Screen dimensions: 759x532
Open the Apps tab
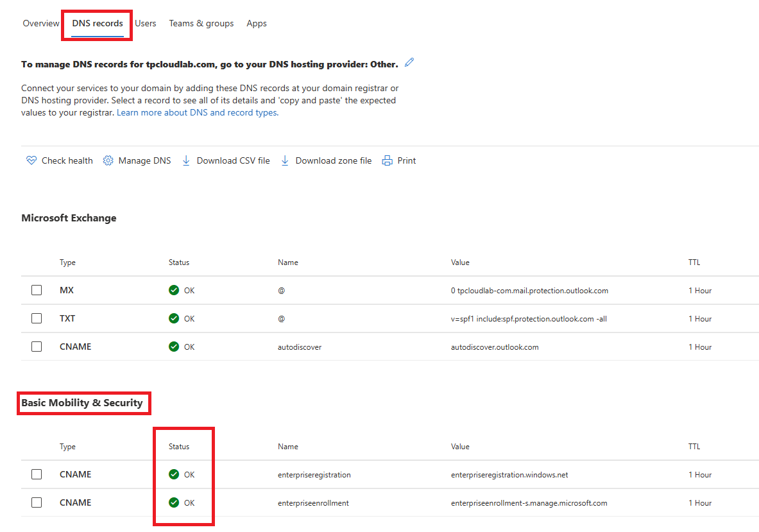tap(256, 23)
